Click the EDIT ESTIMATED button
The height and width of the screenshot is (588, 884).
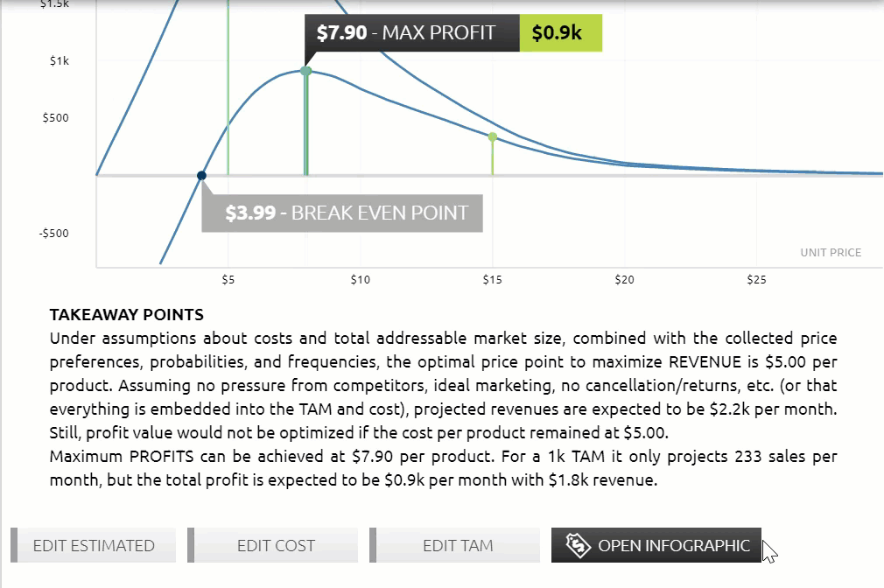click(93, 545)
